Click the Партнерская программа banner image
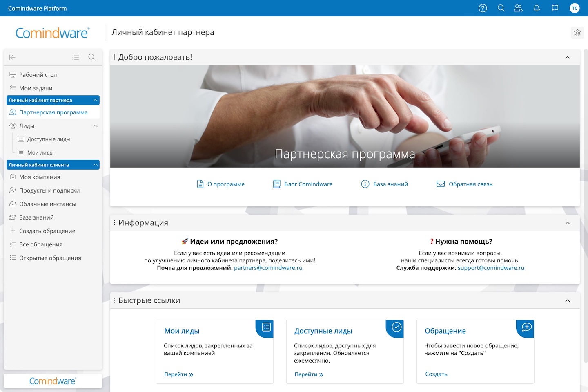 pyautogui.click(x=345, y=116)
